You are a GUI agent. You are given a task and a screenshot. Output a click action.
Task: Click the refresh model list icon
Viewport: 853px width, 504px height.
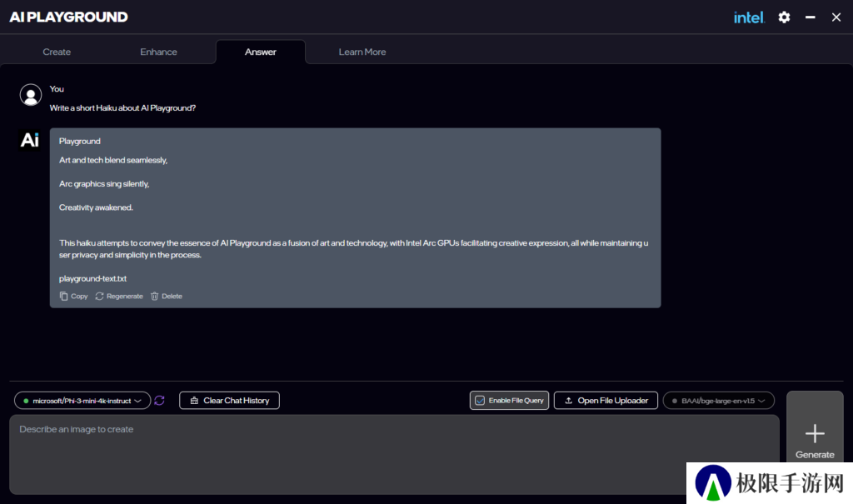coord(159,401)
